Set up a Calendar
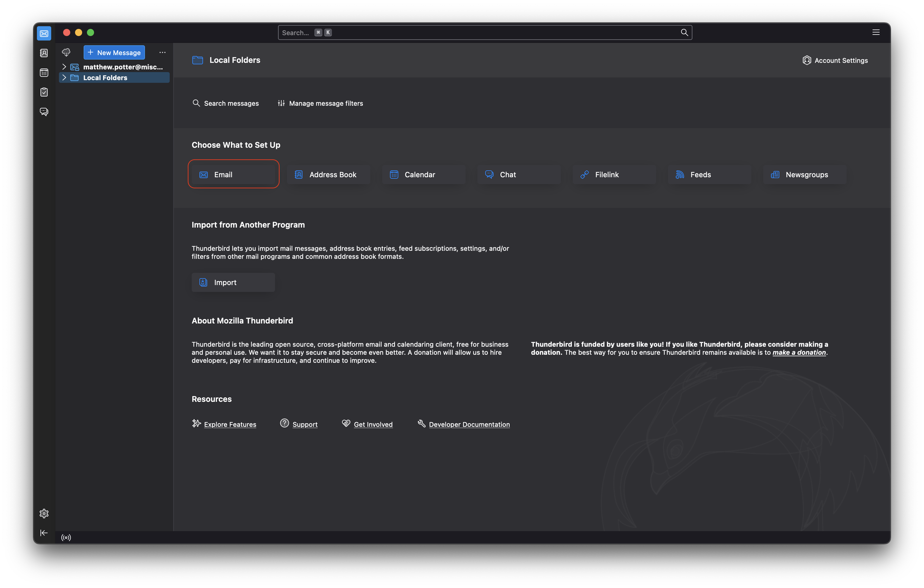The height and width of the screenshot is (588, 924). [424, 174]
